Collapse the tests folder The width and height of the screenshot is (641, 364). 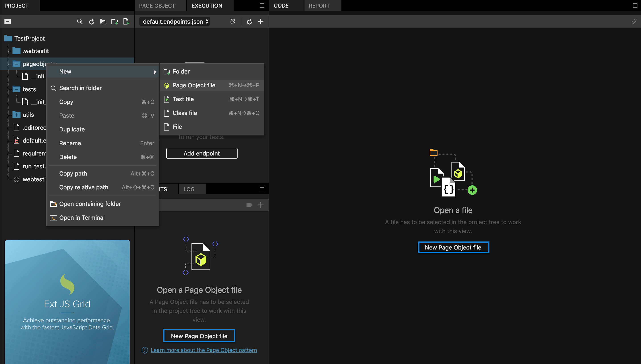16,89
